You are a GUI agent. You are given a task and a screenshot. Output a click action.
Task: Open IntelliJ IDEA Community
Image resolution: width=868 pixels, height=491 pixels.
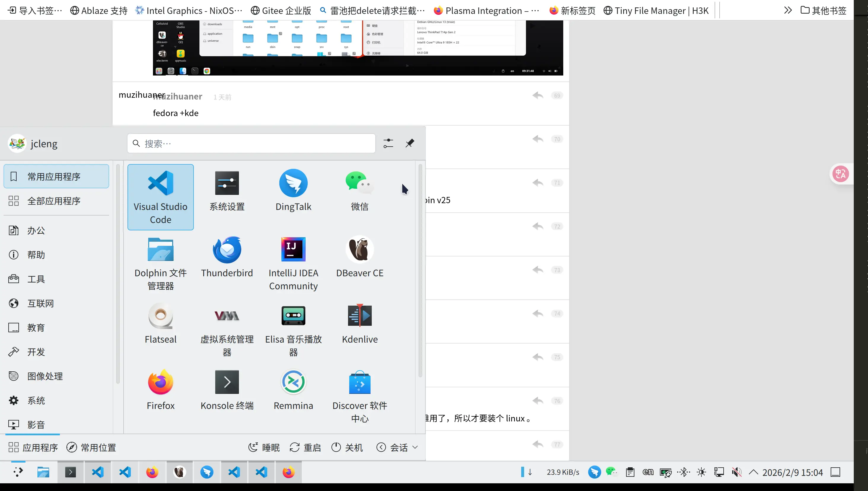pos(293,263)
